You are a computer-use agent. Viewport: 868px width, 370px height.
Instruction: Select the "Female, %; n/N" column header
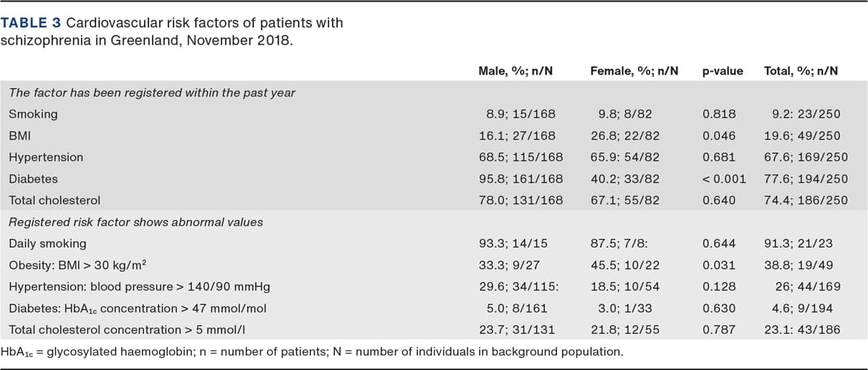(634, 71)
